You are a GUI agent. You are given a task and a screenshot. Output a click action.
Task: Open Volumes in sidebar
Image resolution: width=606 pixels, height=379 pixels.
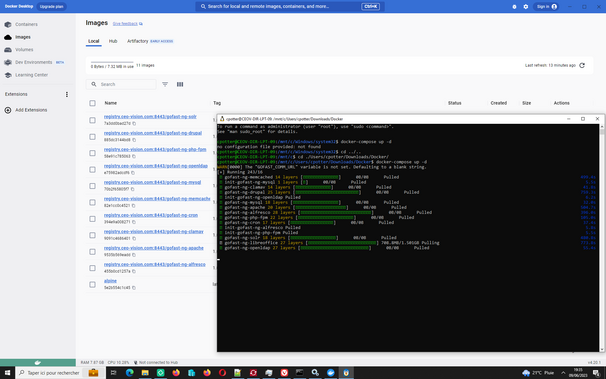click(24, 49)
